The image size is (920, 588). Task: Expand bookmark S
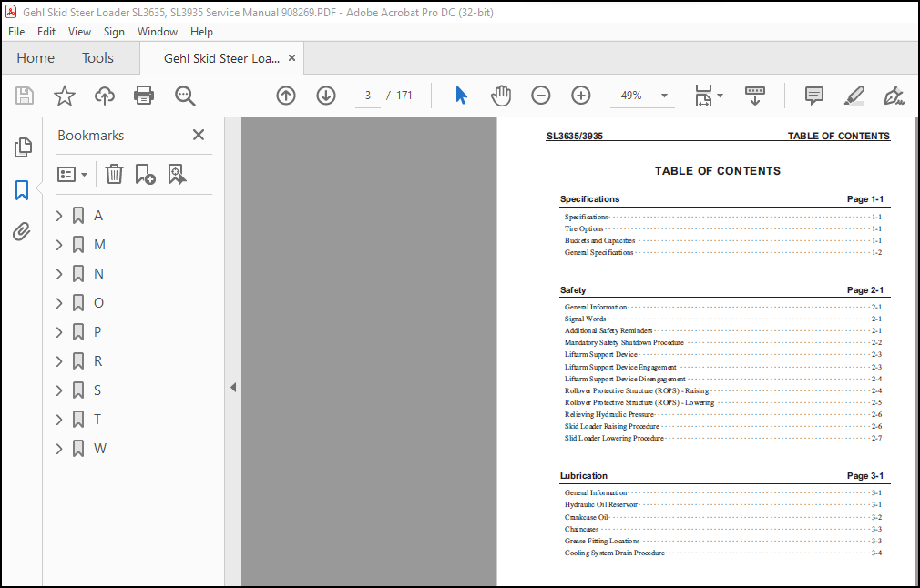click(59, 390)
